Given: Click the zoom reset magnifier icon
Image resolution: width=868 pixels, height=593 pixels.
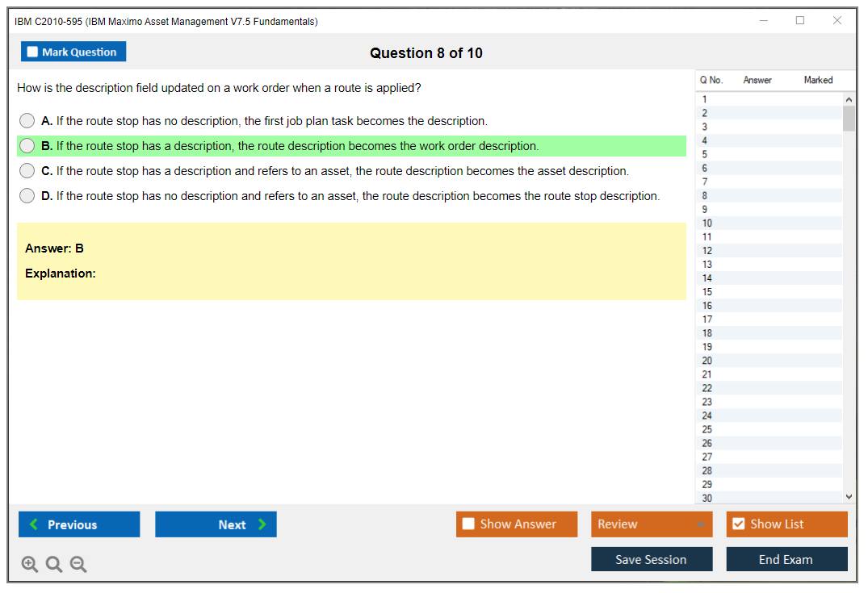Looking at the screenshot, I should [54, 565].
